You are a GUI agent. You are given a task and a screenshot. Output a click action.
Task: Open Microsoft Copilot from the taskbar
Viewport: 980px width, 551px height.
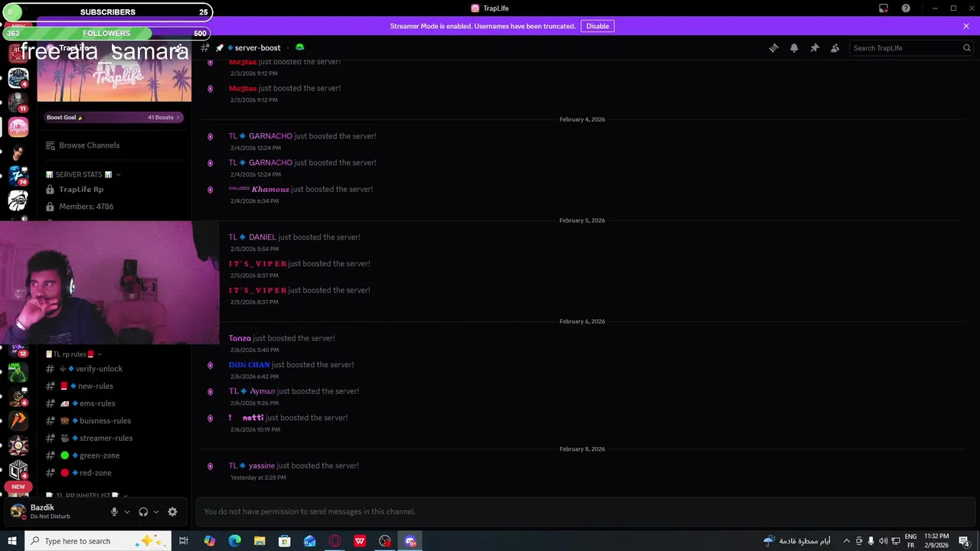(x=210, y=541)
